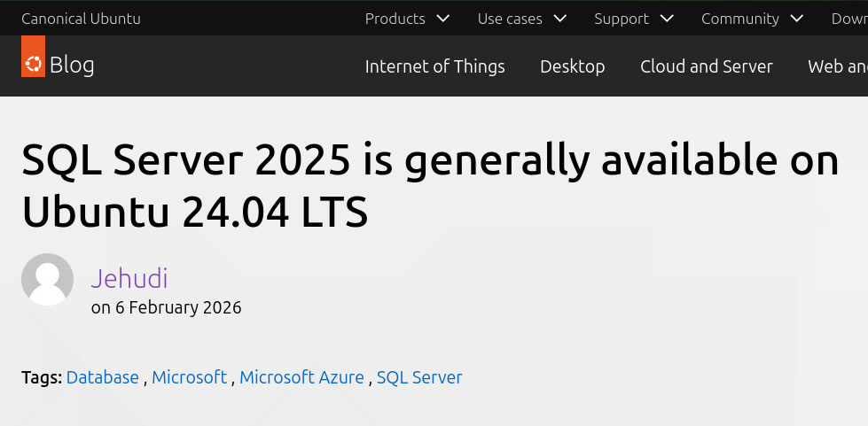868x426 pixels.
Task: Expand the Products chevron arrow
Action: coord(442,19)
